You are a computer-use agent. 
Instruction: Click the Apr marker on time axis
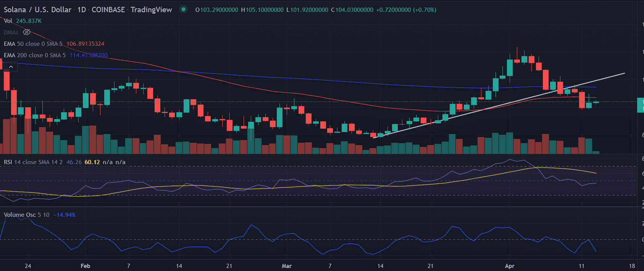pyautogui.click(x=509, y=266)
